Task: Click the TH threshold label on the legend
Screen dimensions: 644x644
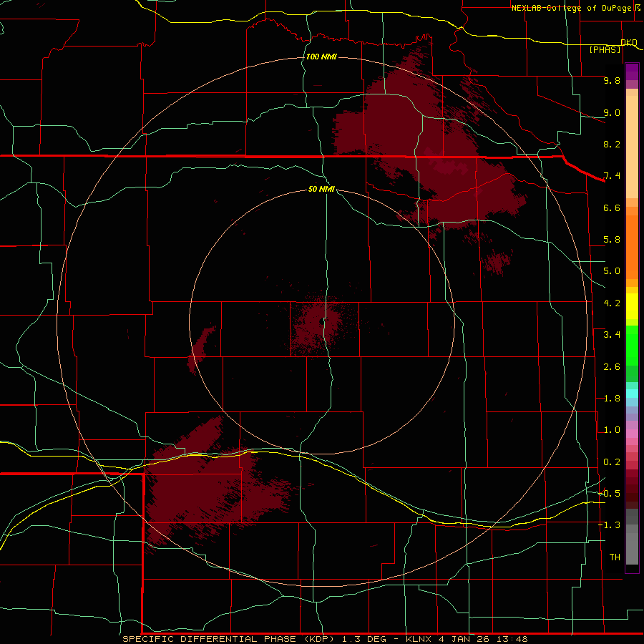Action: [615, 557]
